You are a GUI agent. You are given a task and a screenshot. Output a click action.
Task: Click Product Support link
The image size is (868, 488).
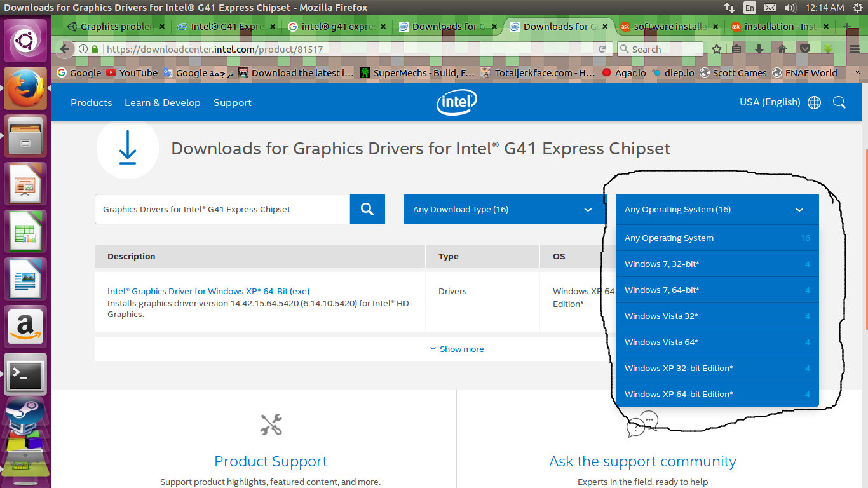click(271, 461)
